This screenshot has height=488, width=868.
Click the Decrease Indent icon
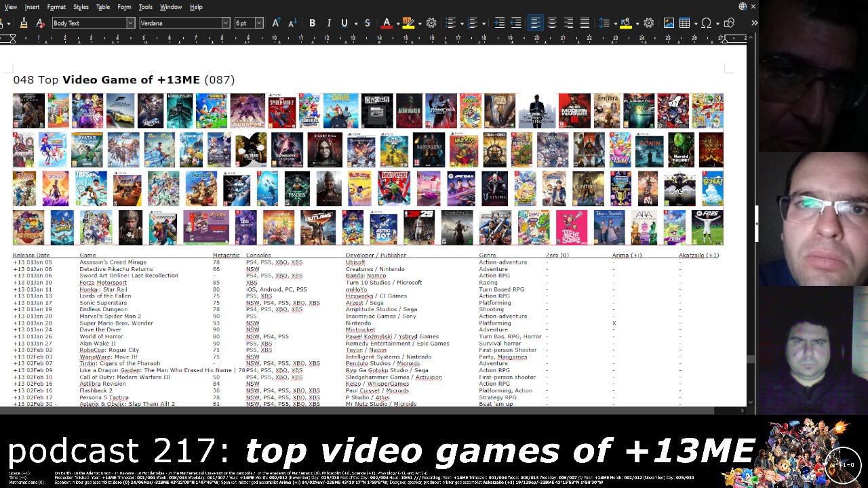click(x=516, y=23)
